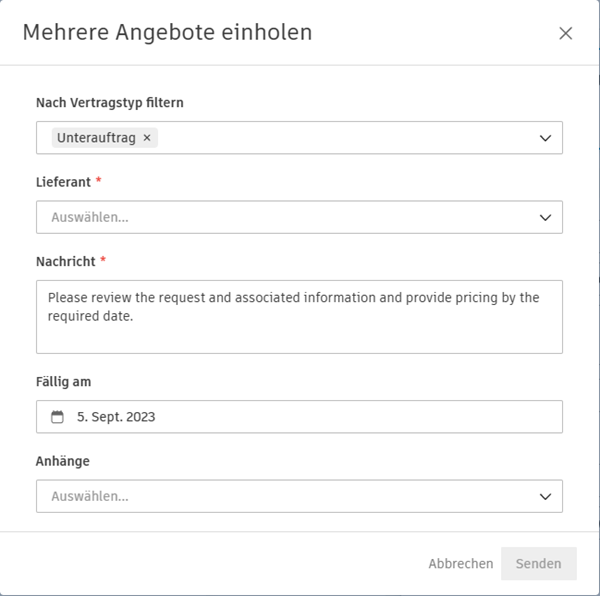Click the Nachricht field label
This screenshot has height=596, width=600.
(66, 262)
